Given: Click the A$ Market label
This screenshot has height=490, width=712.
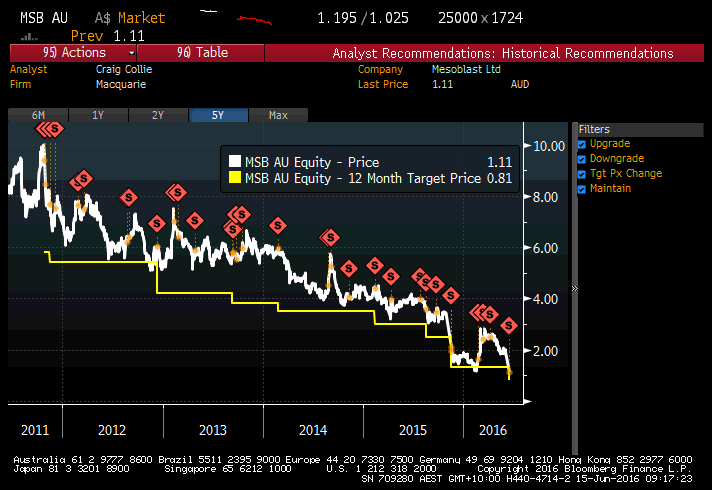Looking at the screenshot, I should (130, 18).
